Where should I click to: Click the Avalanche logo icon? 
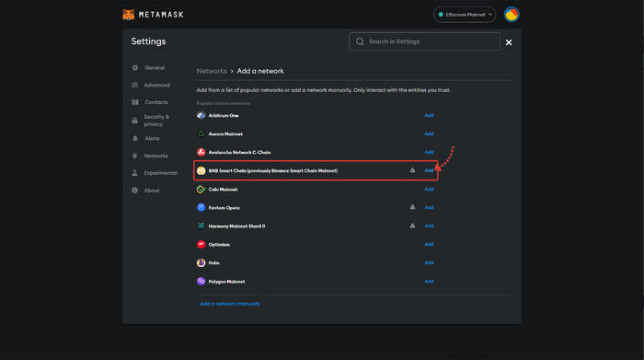point(201,152)
